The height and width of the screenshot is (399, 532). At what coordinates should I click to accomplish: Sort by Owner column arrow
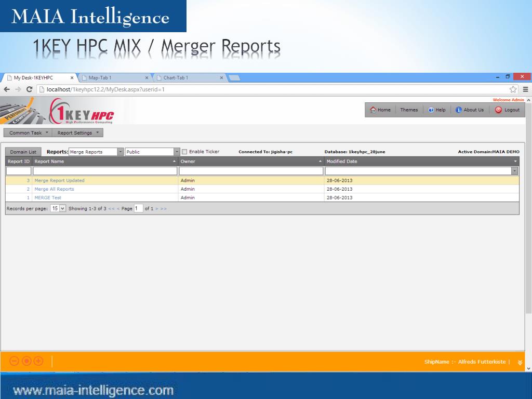pyautogui.click(x=320, y=162)
